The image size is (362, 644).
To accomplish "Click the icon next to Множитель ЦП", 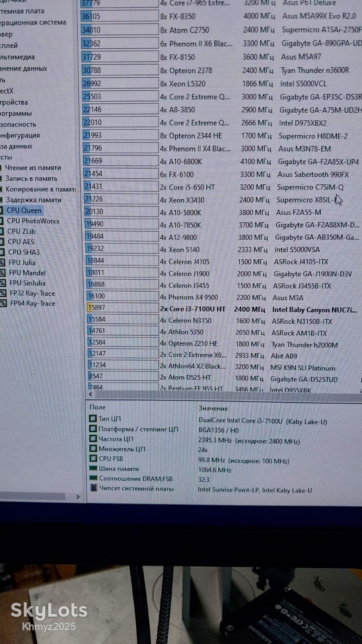I will coord(93,448).
